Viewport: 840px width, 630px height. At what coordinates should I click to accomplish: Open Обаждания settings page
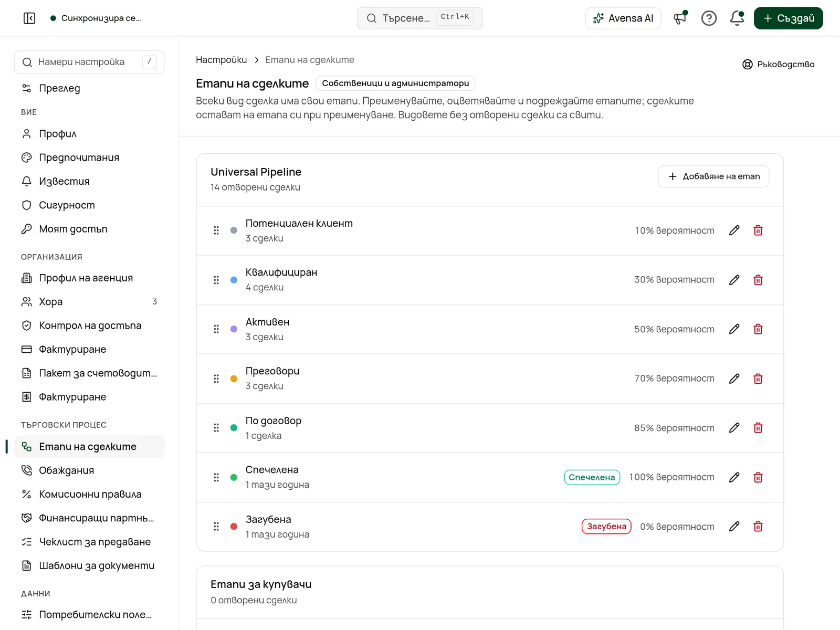(89, 470)
